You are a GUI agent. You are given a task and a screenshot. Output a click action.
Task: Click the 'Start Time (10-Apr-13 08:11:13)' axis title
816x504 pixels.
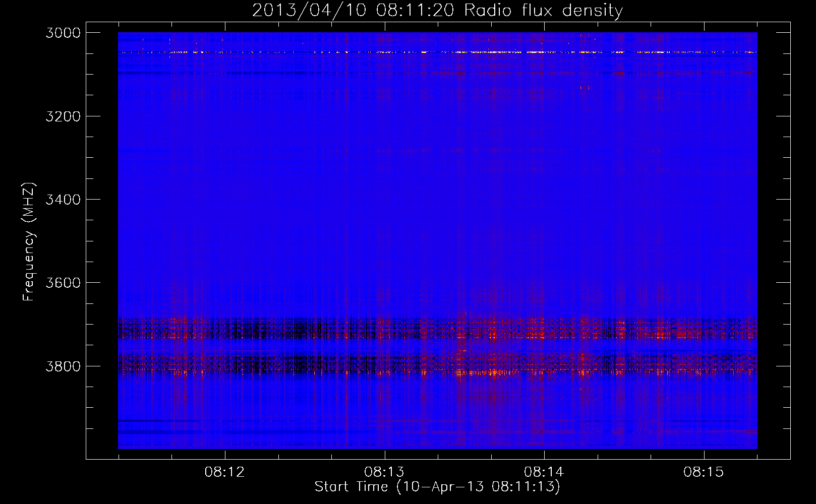437,487
